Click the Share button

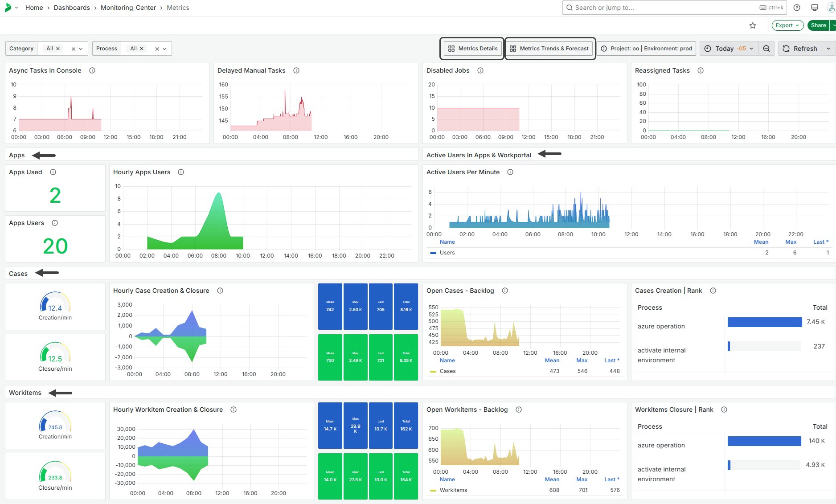(x=818, y=25)
